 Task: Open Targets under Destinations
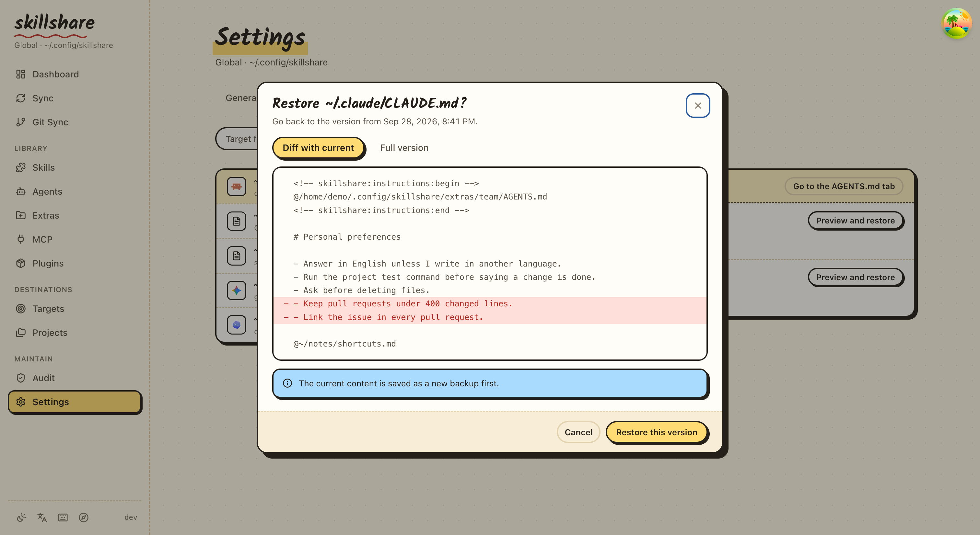[75, 308]
